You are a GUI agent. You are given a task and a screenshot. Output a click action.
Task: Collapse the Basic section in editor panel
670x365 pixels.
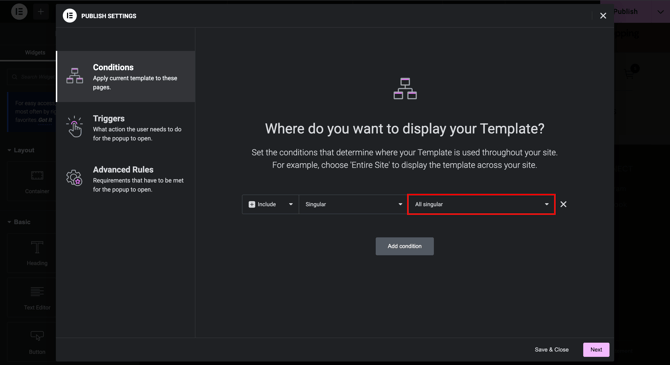(19, 222)
